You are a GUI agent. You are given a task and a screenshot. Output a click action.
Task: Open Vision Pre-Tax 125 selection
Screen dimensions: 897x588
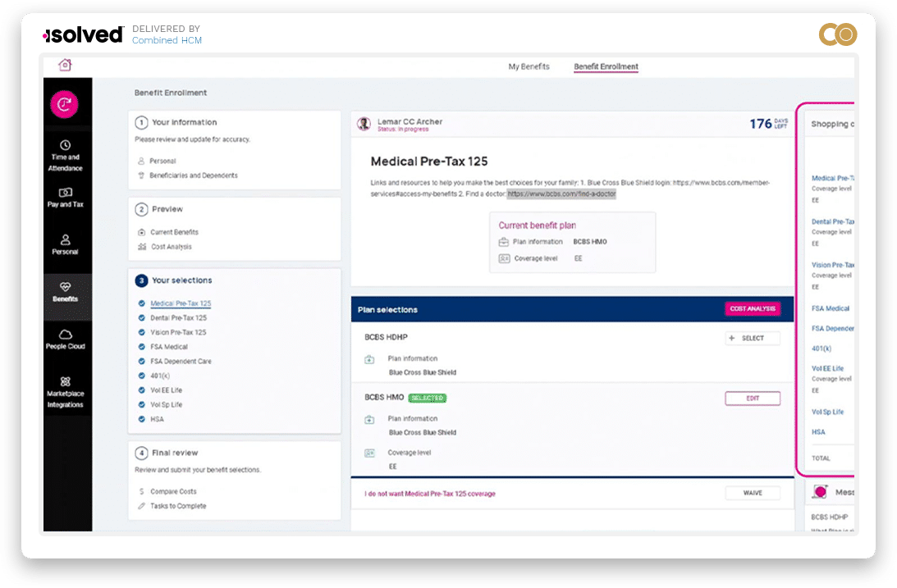click(178, 332)
